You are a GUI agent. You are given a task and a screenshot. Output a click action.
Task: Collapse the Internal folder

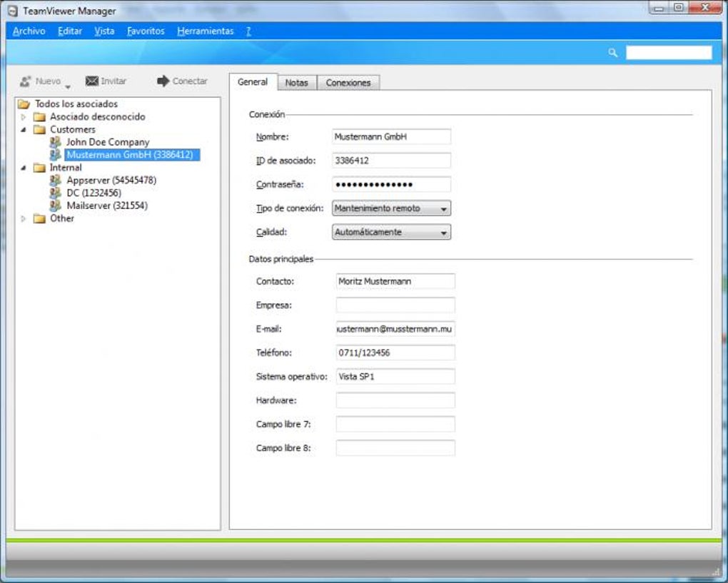[24, 168]
